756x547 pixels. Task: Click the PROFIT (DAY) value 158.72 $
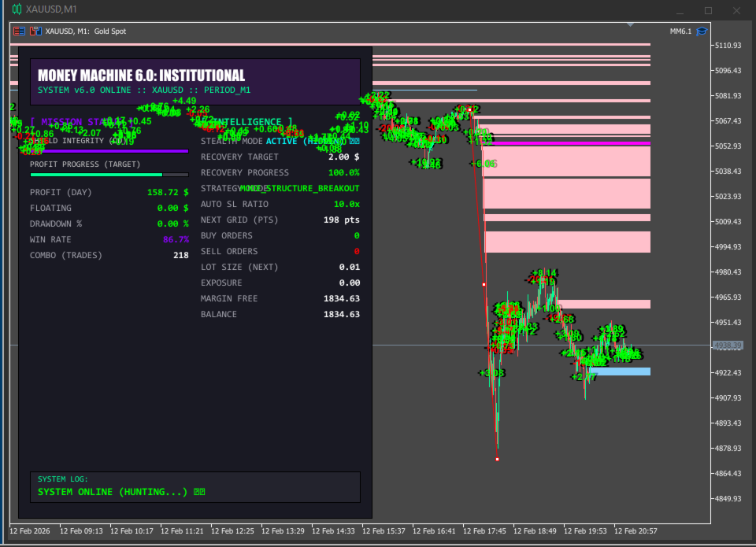[x=168, y=192]
